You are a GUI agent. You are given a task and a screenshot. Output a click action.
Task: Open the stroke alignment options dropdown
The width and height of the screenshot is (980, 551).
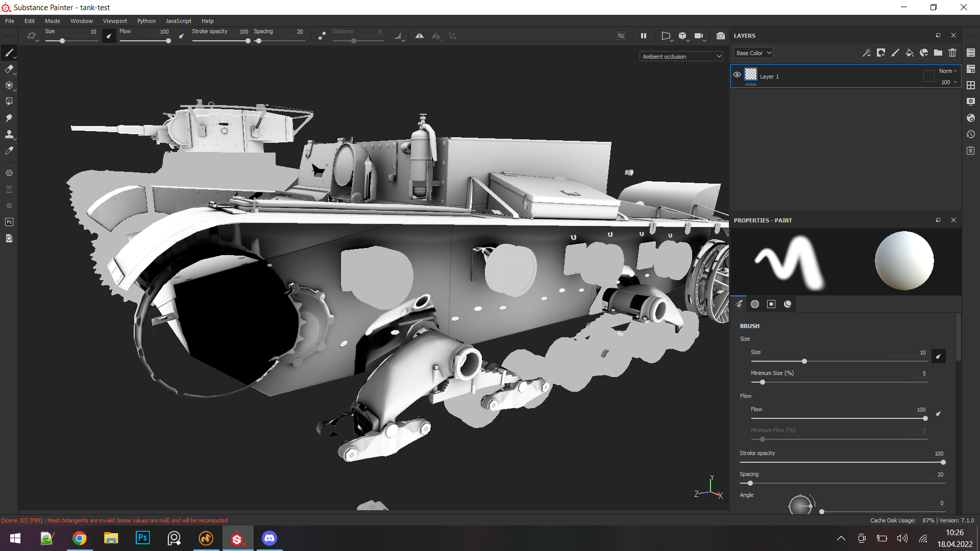(x=399, y=36)
